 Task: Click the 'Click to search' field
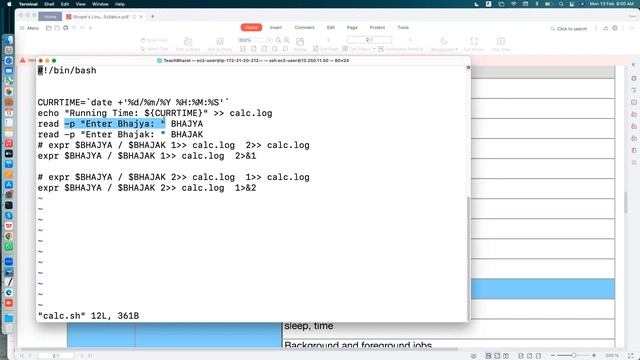569,29
